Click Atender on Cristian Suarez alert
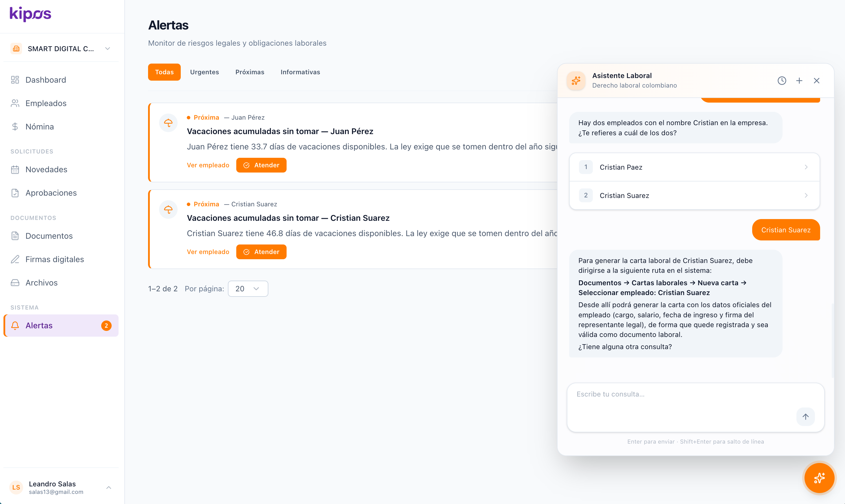Image resolution: width=845 pixels, height=504 pixels. tap(261, 252)
